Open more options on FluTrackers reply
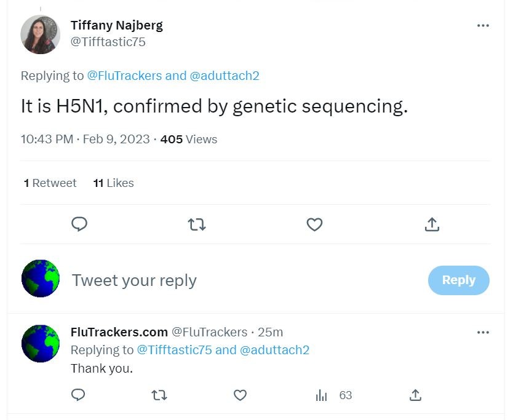Viewport: 513px width, 420px height. click(x=483, y=332)
